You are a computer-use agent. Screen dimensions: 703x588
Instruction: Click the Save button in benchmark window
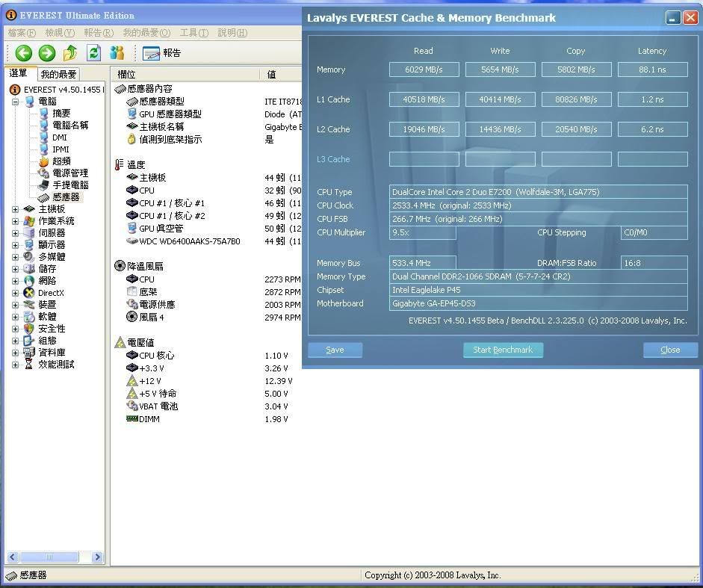(x=335, y=350)
